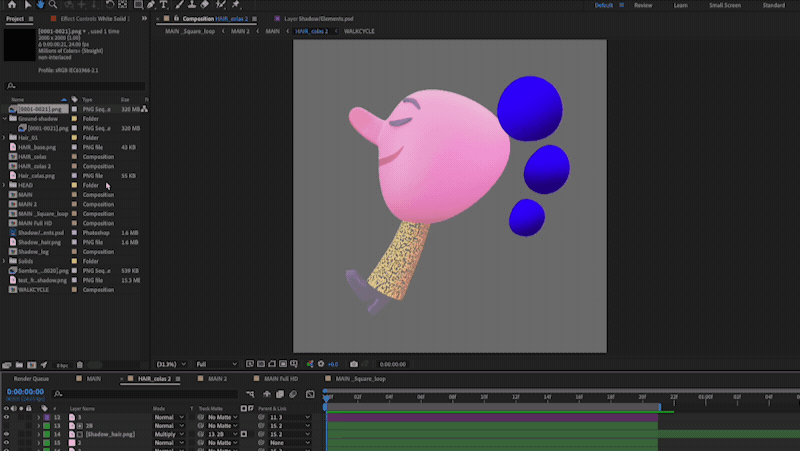The width and height of the screenshot is (800, 451).
Task: Hide layer 15 with its eye toggle
Action: click(x=6, y=443)
